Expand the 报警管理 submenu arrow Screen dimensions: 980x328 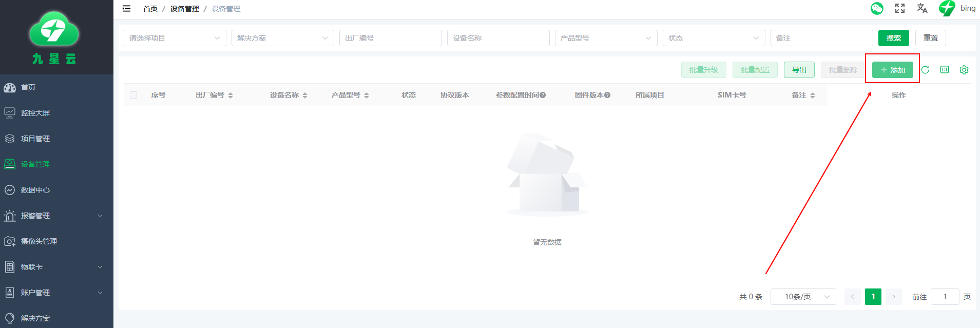pos(100,216)
